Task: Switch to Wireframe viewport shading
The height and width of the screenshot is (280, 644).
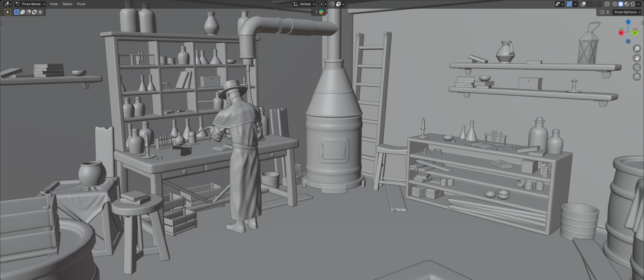Action: (615, 4)
